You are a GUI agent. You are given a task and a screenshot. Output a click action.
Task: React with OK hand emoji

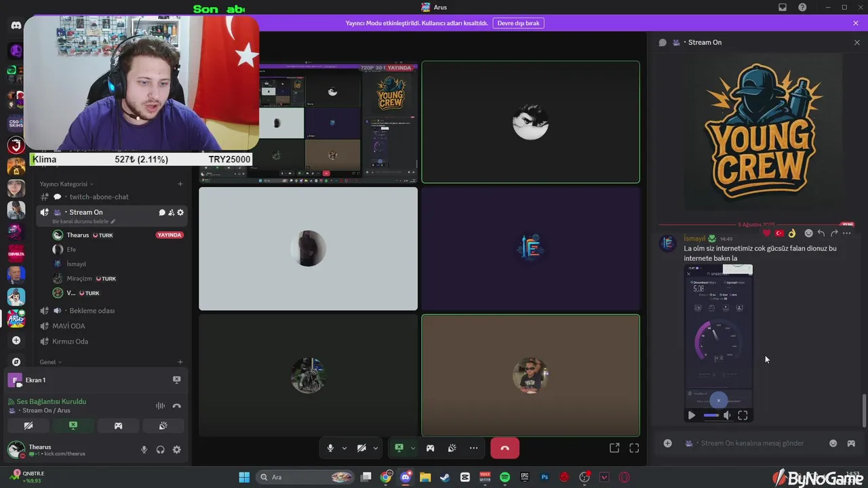point(791,233)
